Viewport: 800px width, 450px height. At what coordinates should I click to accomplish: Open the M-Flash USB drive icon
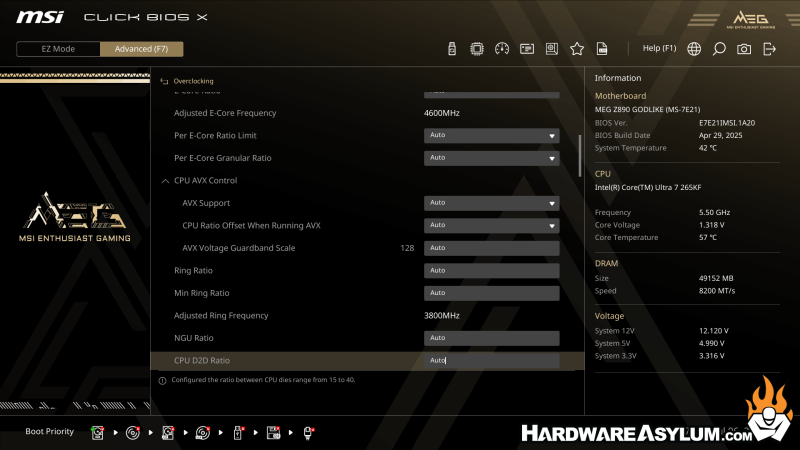coord(452,49)
